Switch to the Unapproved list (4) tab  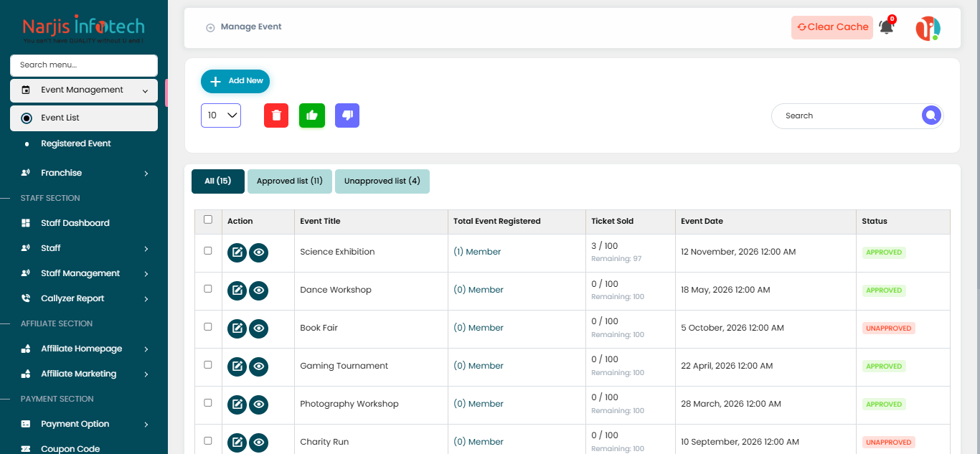tap(382, 181)
